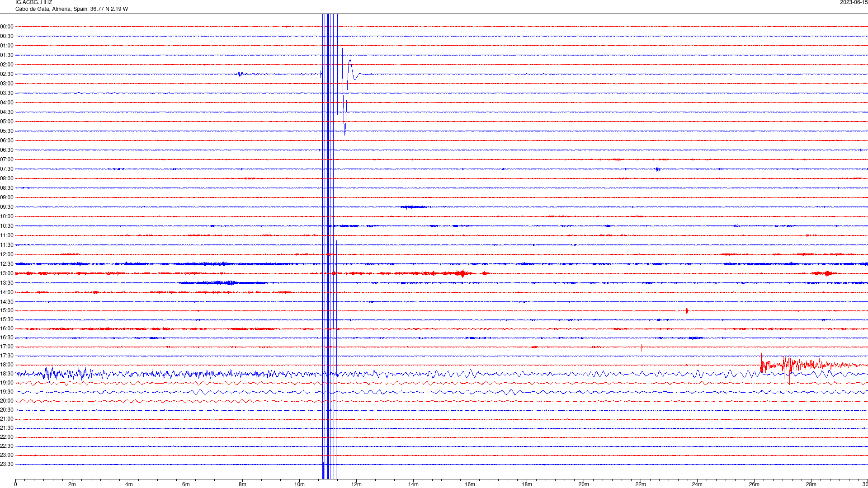This screenshot has width=868, height=488.
Task: Select the 08:00 time row label
Action: click(x=7, y=178)
